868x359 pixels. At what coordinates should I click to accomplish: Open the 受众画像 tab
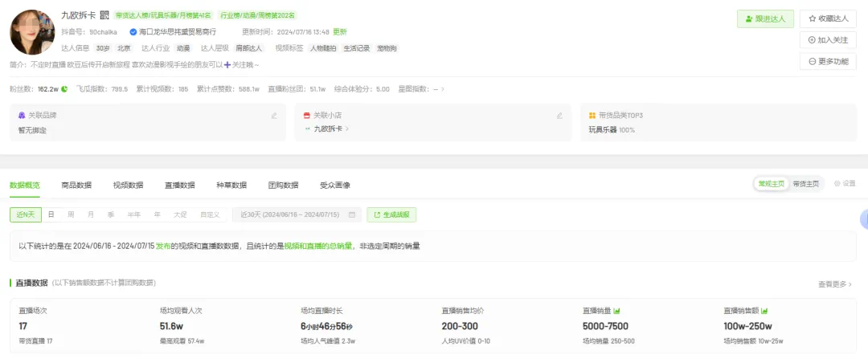tap(335, 185)
